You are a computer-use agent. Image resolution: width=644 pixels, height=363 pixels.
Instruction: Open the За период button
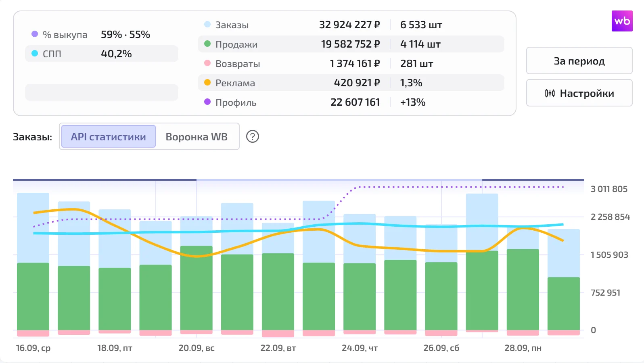pos(579,60)
